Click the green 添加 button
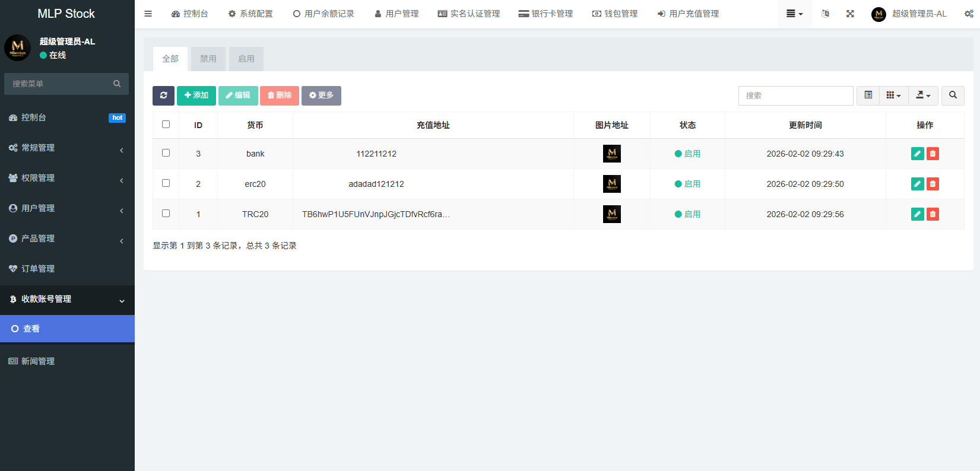Viewport: 980px width, 471px height. tap(196, 96)
